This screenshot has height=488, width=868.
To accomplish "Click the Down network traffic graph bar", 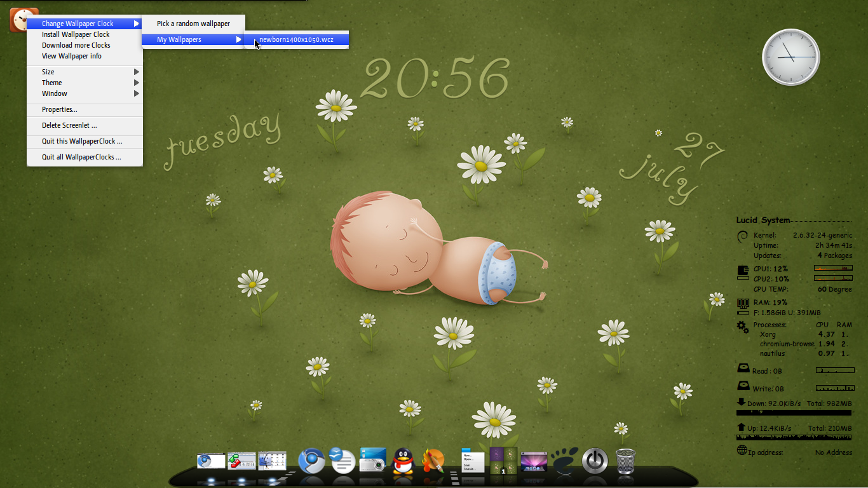I will pyautogui.click(x=794, y=413).
